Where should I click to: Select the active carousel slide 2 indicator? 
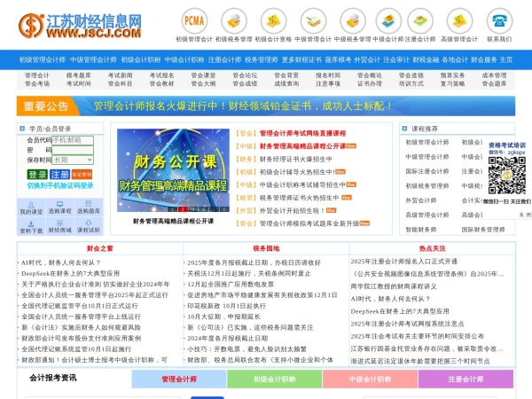pos(183,209)
